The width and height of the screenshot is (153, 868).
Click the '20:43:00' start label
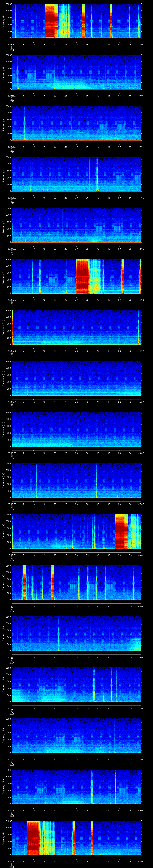tap(12, 351)
